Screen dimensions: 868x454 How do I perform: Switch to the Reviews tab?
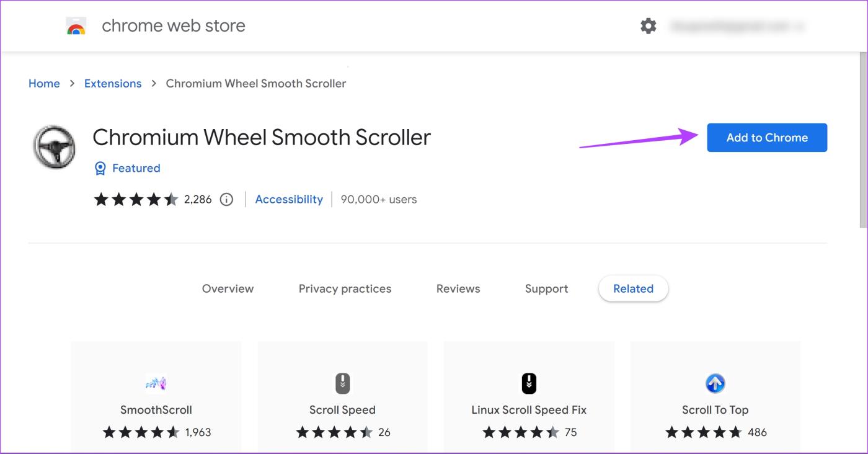[x=458, y=288]
